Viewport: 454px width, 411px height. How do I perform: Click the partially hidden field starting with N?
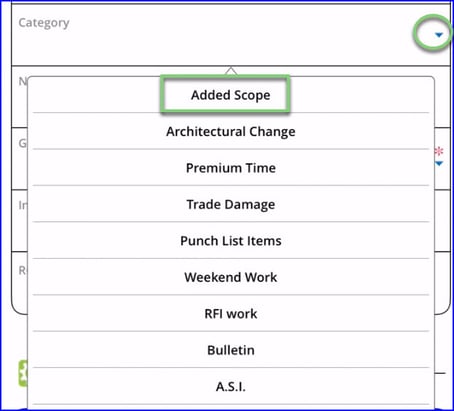click(x=19, y=97)
